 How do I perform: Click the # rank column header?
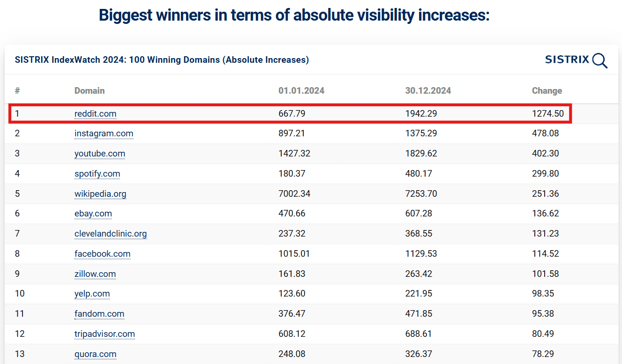pos(17,91)
